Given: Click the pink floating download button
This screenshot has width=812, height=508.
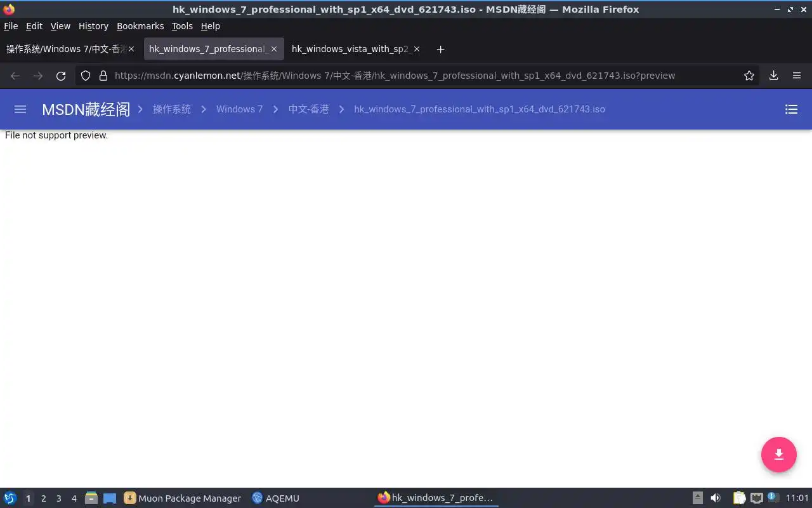Looking at the screenshot, I should (x=779, y=455).
